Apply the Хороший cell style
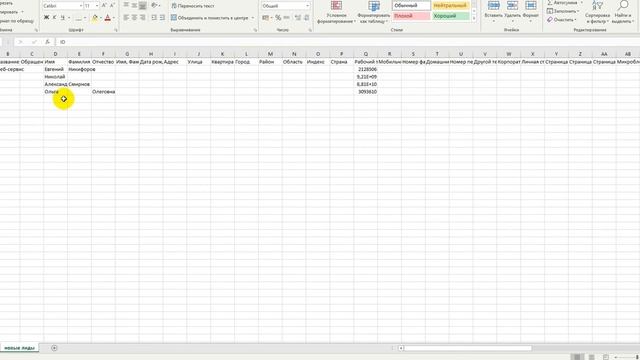The height and width of the screenshot is (360, 640). (x=450, y=16)
